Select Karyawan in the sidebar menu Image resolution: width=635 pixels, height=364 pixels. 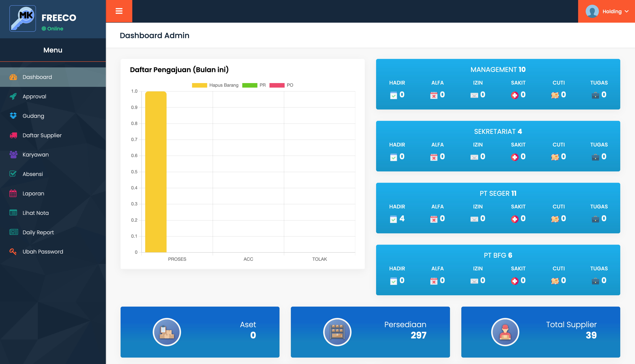pyautogui.click(x=53, y=154)
